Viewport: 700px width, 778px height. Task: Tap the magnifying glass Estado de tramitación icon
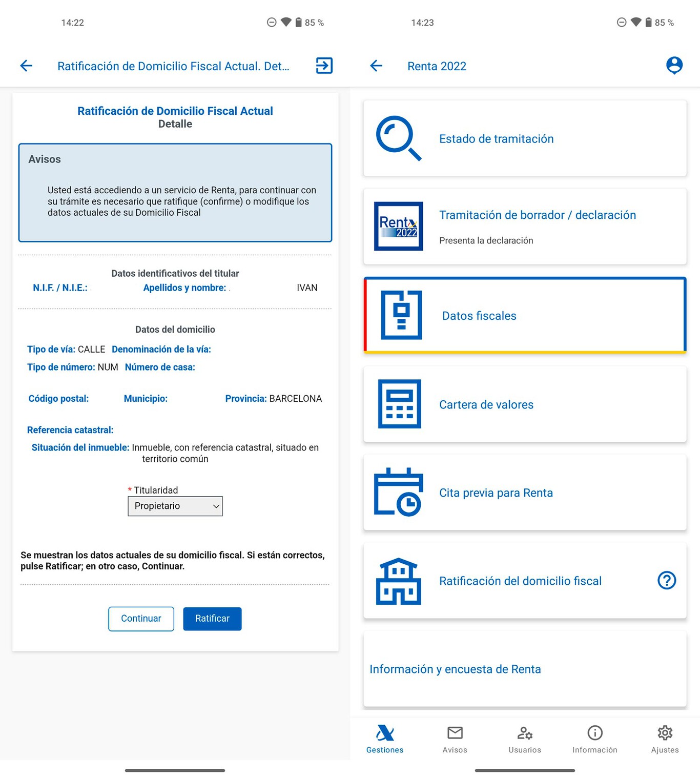pyautogui.click(x=398, y=138)
